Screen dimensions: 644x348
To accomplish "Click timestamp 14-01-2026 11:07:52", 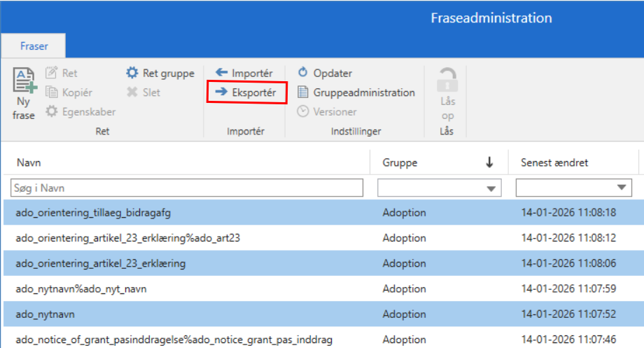I will 568,314.
